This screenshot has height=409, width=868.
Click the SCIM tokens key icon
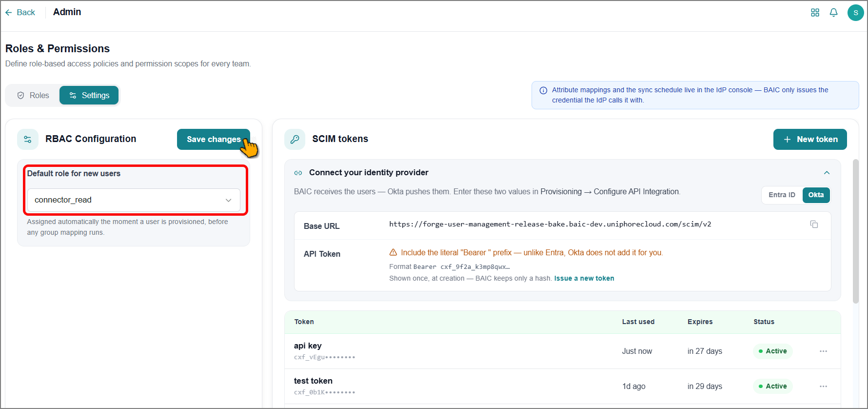click(x=295, y=139)
